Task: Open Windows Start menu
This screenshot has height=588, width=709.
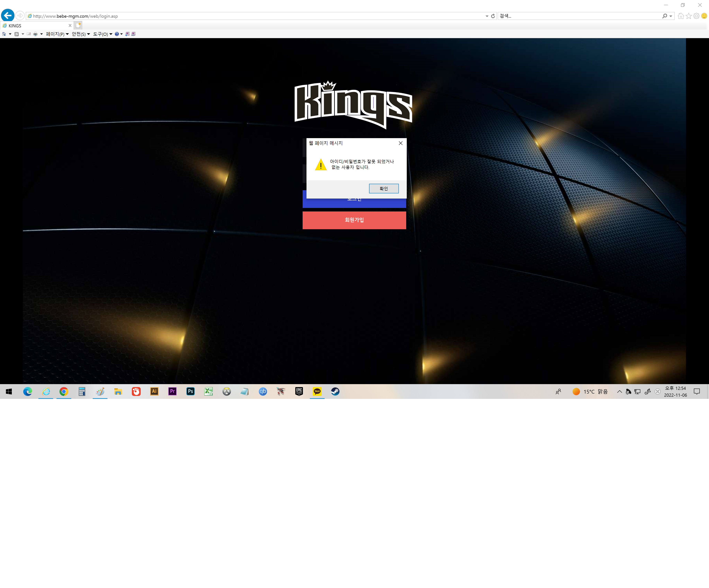Action: coord(9,392)
